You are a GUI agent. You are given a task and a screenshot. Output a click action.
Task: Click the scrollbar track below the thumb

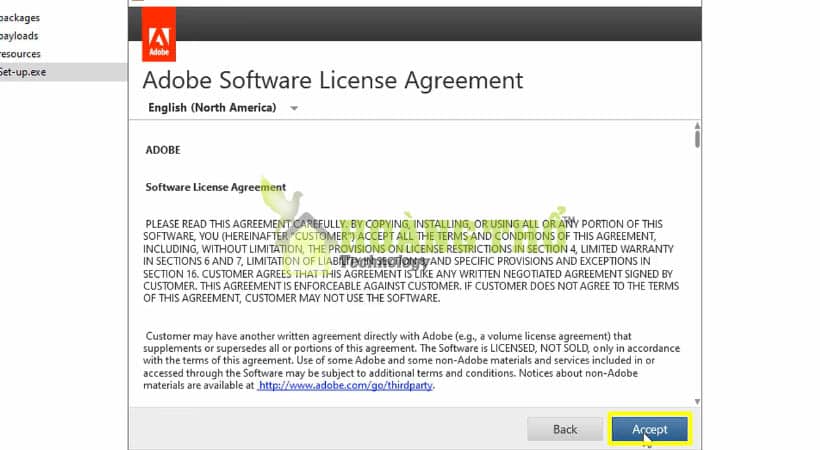tap(696, 280)
